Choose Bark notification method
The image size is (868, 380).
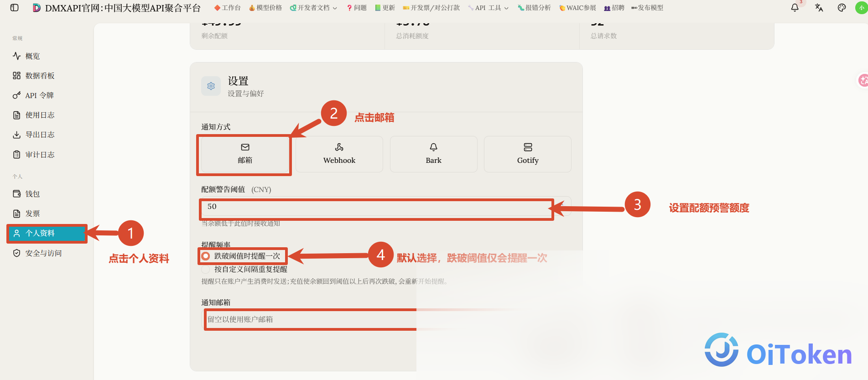tap(434, 154)
